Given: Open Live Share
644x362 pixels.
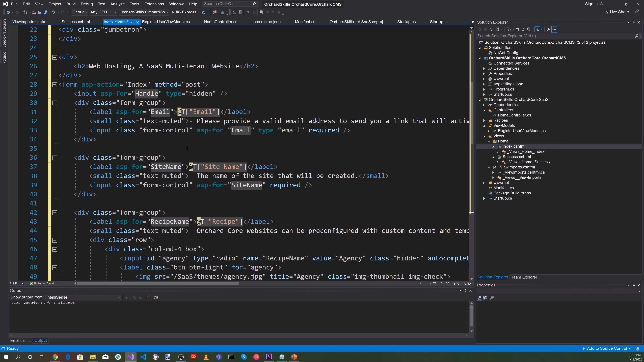Looking at the screenshot, I should pyautogui.click(x=616, y=12).
